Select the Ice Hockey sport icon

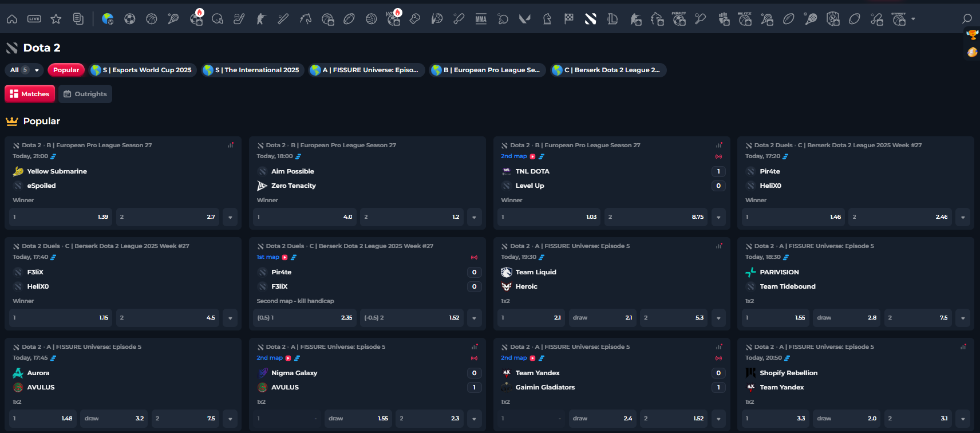point(239,19)
